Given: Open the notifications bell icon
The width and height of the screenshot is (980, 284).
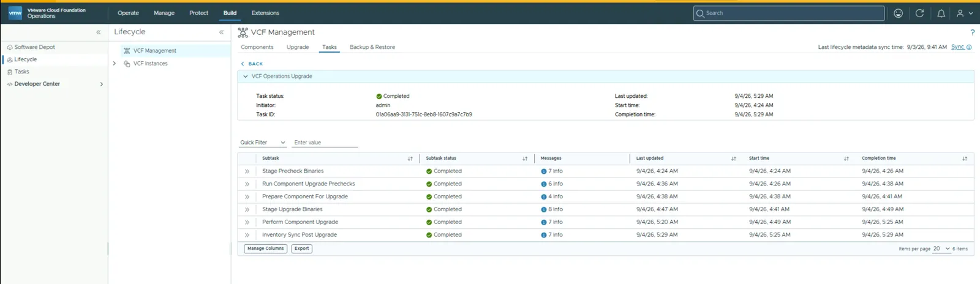Looking at the screenshot, I should 941,13.
